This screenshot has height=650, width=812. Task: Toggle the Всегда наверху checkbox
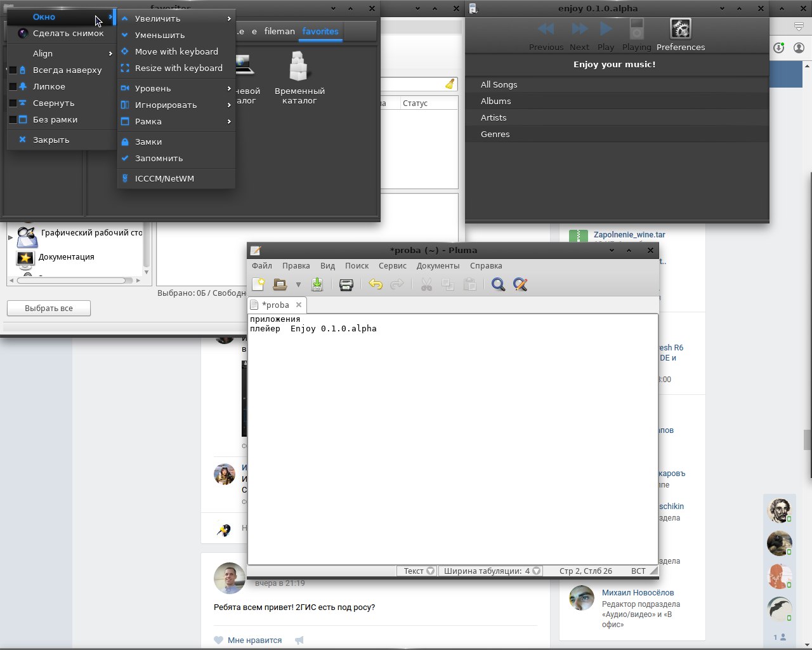coord(13,70)
